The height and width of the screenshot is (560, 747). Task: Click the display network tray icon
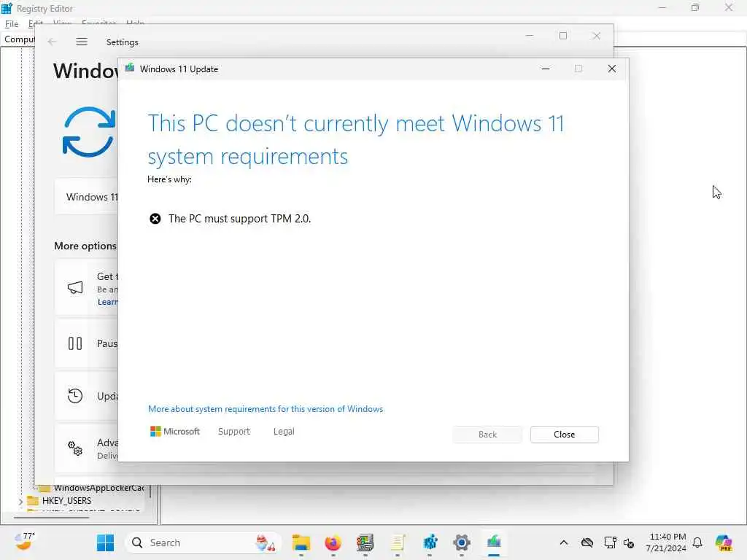tap(610, 542)
